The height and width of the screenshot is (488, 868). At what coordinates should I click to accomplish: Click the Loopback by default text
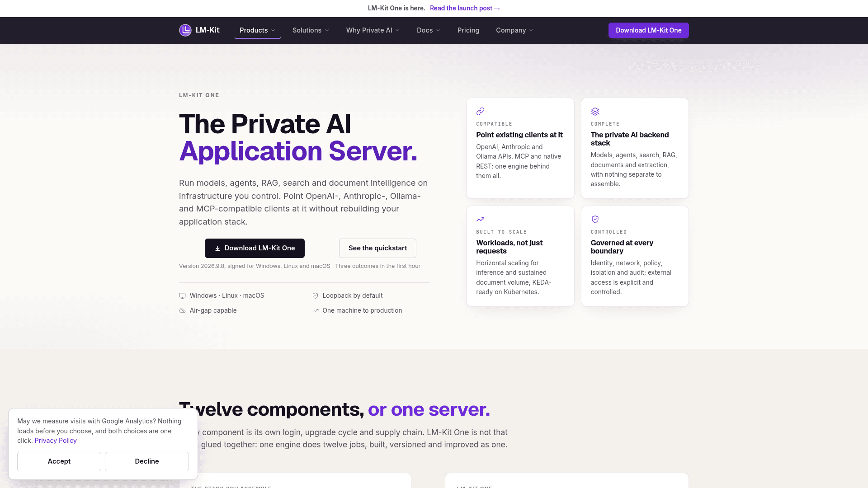click(x=352, y=296)
